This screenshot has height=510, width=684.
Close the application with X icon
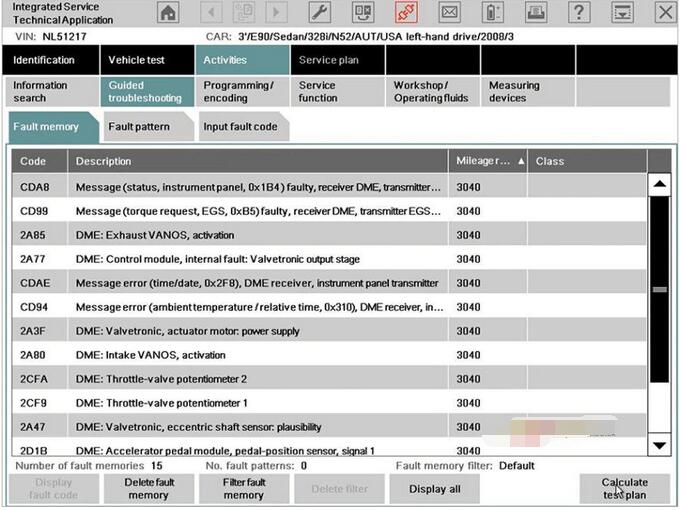(665, 13)
